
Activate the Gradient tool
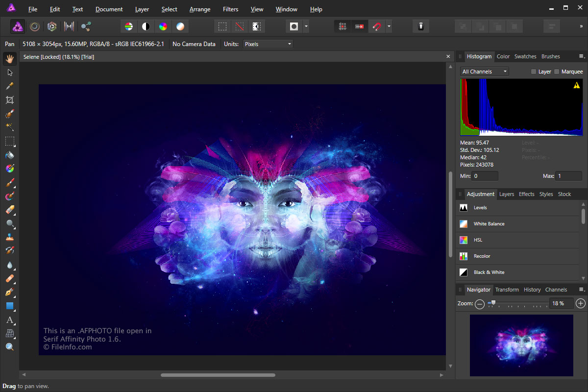click(x=10, y=169)
